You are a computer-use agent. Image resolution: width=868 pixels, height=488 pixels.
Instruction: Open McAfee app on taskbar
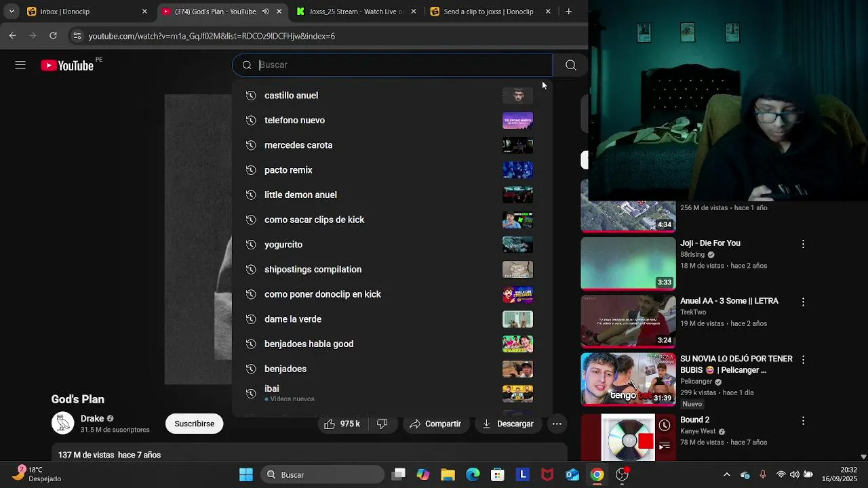547,474
